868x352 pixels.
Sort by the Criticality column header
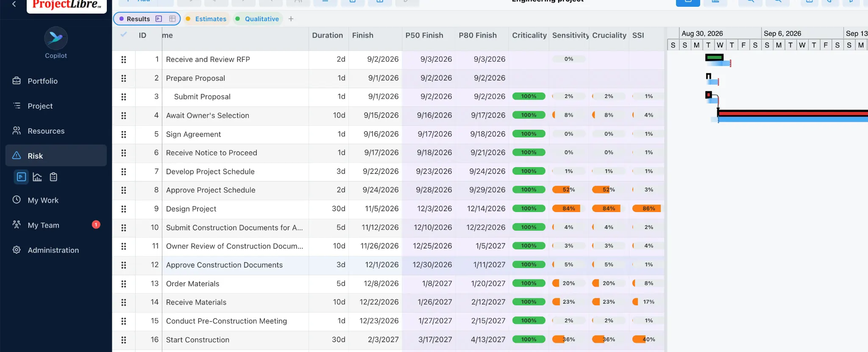(529, 35)
